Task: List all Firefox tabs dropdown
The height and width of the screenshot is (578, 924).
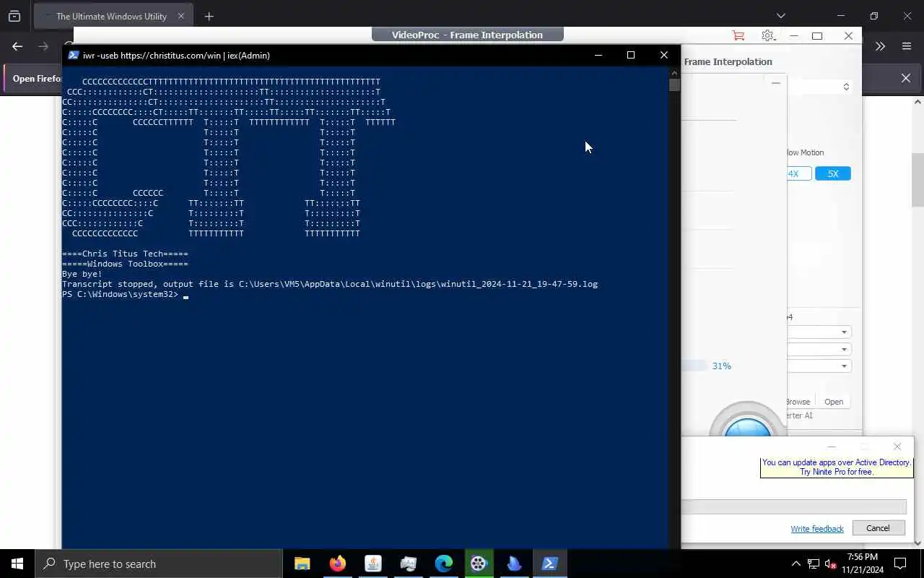Action: coord(780,16)
